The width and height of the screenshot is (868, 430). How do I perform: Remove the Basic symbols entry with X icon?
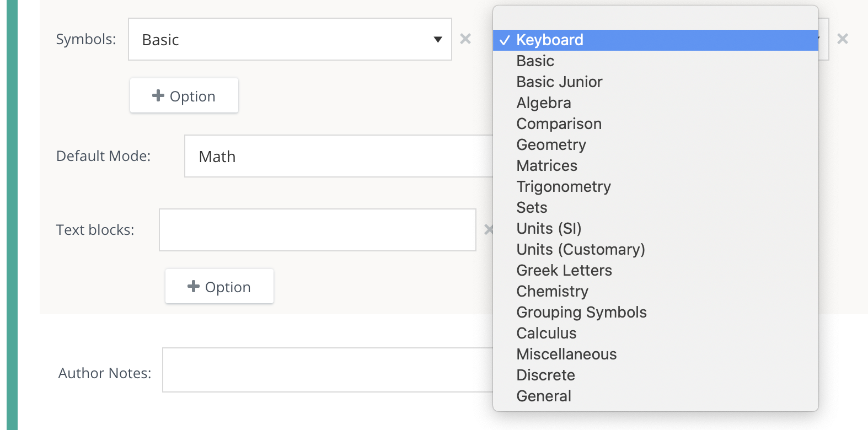click(465, 39)
